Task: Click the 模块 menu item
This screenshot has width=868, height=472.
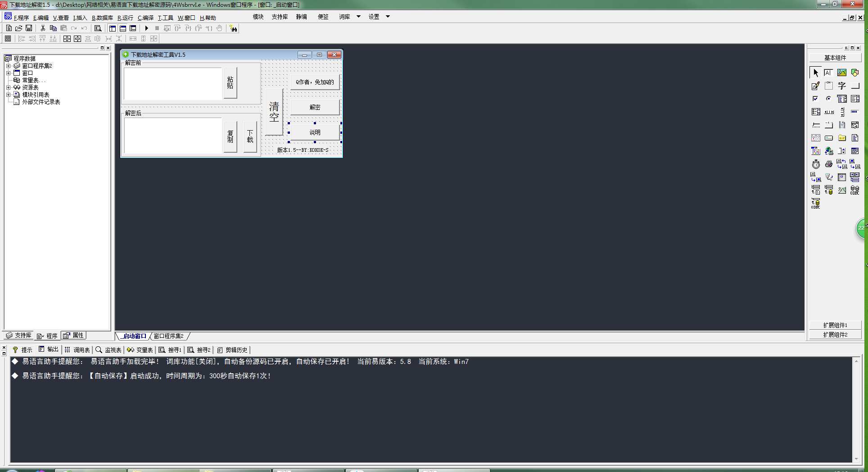Action: tap(258, 17)
